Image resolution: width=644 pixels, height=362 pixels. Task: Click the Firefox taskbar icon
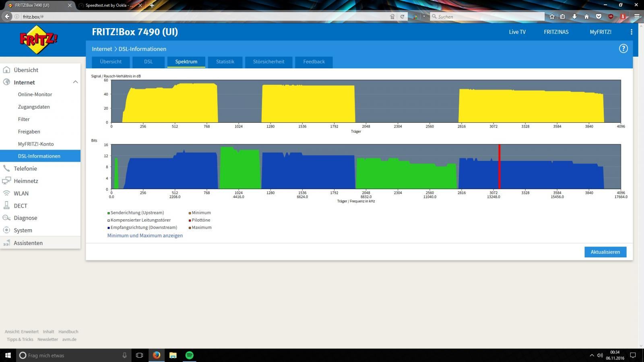tap(157, 355)
